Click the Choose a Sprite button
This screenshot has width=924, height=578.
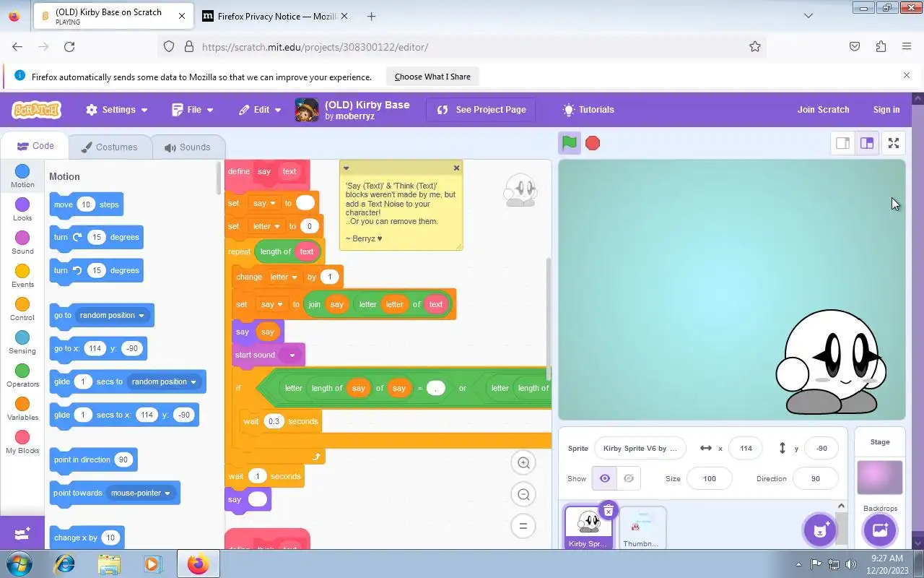click(x=820, y=530)
